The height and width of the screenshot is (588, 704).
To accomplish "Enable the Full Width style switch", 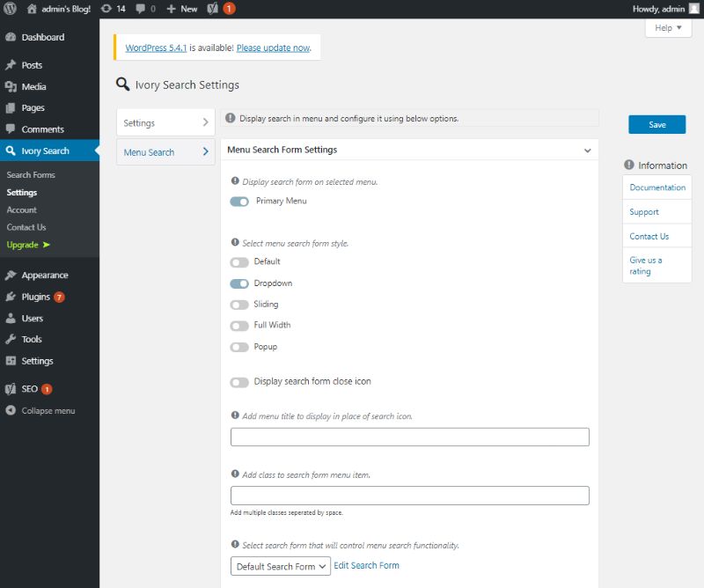I will tap(239, 326).
